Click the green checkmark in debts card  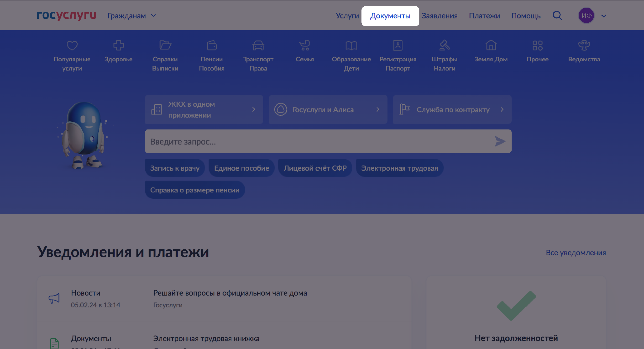(x=516, y=306)
